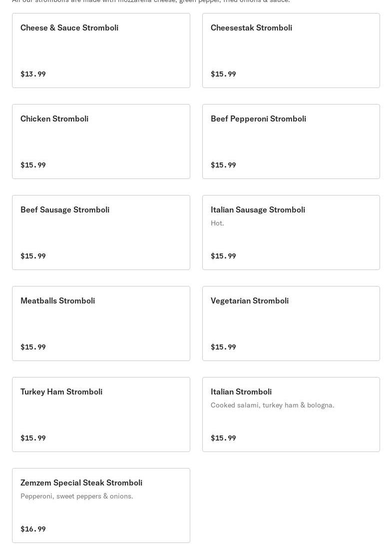Choose the Beef Pepperoni Stromboli card

click(x=291, y=141)
